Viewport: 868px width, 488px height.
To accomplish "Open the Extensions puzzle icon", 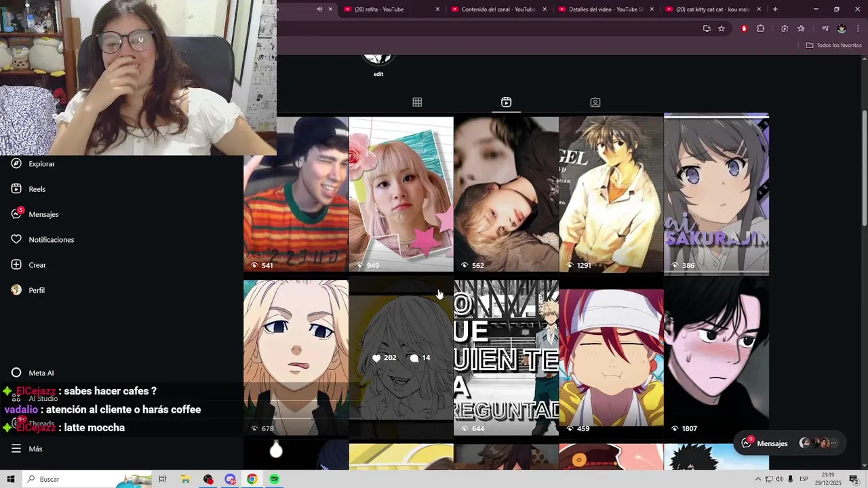I will coord(760,28).
